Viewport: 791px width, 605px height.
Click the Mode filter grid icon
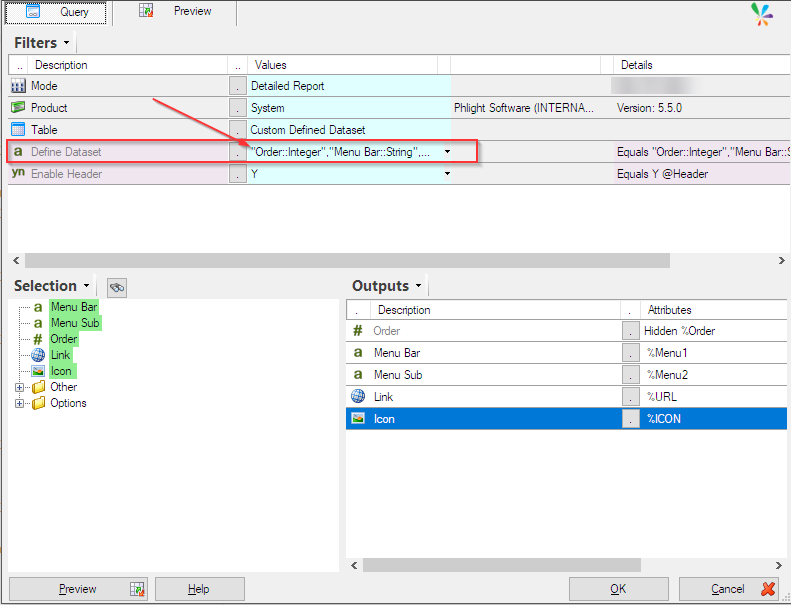click(x=18, y=86)
